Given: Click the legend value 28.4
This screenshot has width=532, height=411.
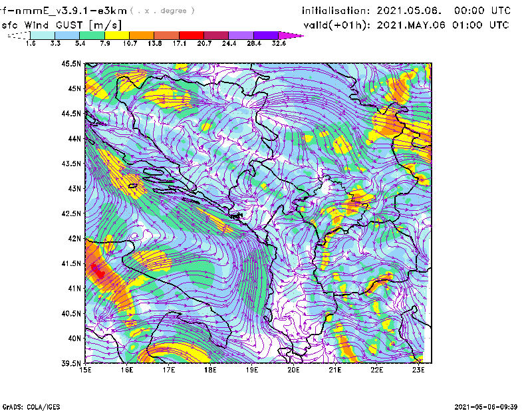Looking at the screenshot, I should coord(254,43).
